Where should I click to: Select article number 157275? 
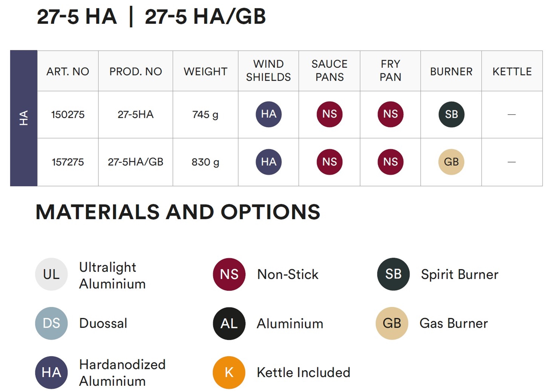click(68, 162)
